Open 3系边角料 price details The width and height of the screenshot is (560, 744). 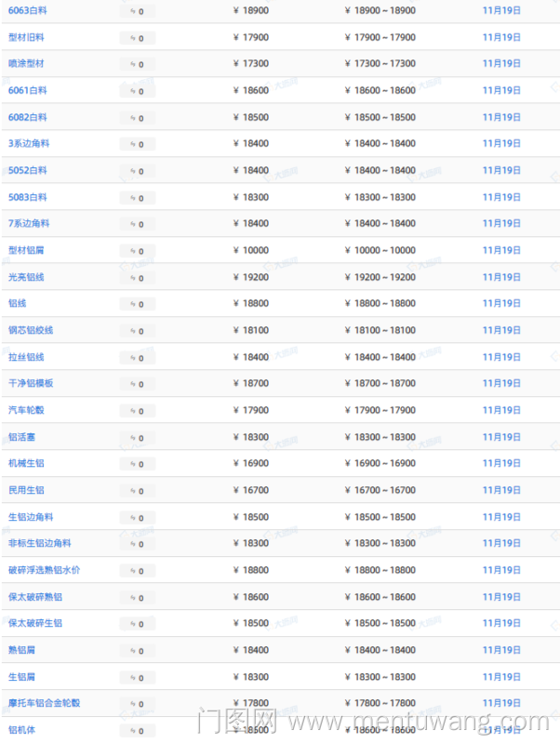pos(28,143)
